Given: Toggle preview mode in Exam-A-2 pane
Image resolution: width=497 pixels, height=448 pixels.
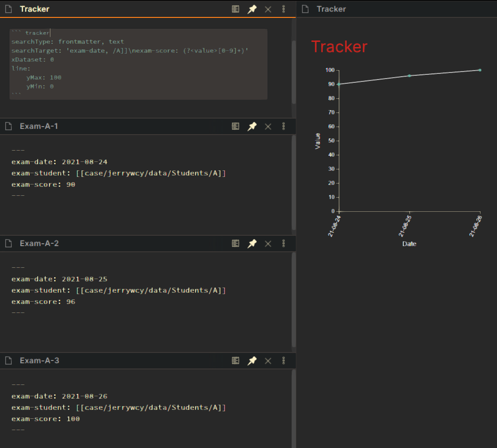Looking at the screenshot, I should click(236, 243).
